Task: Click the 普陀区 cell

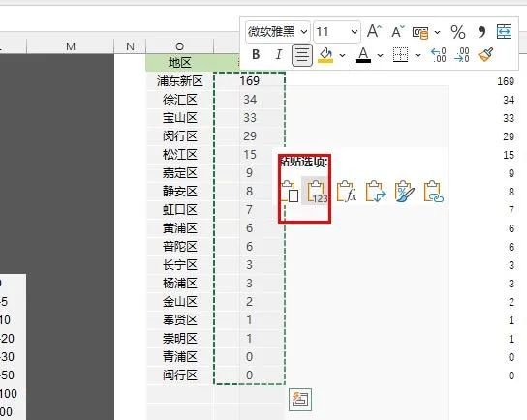Action: pyautogui.click(x=180, y=247)
